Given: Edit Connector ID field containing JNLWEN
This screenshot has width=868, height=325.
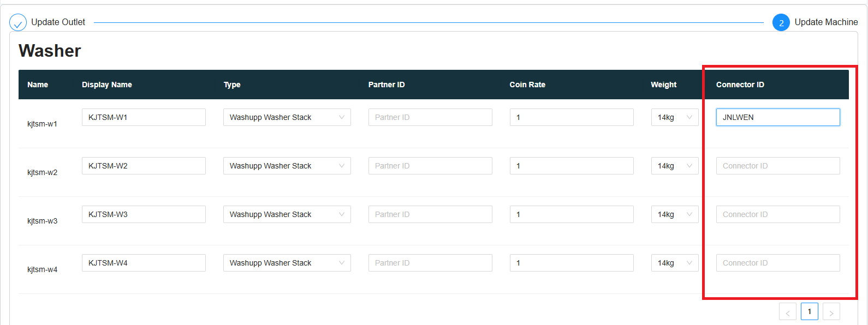Looking at the screenshot, I should pyautogui.click(x=778, y=117).
